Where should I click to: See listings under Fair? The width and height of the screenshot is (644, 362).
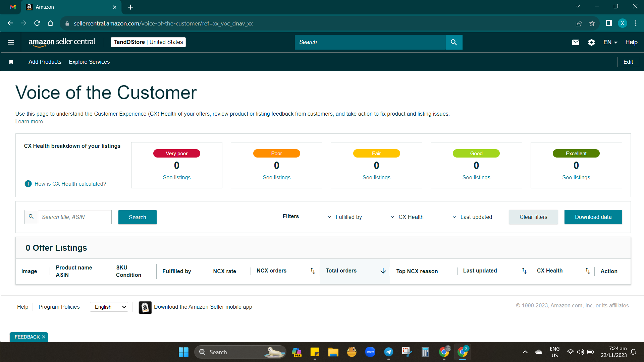376,177
